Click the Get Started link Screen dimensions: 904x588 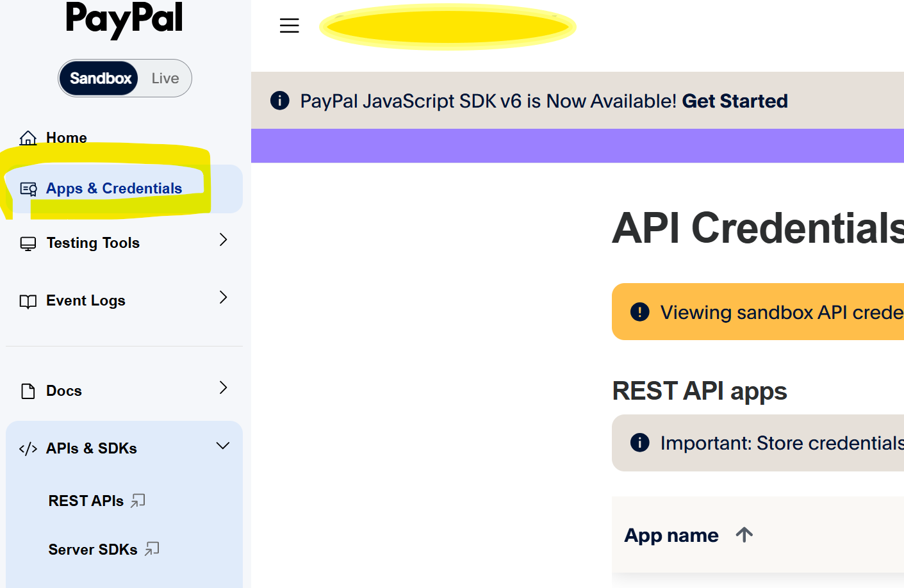click(735, 101)
